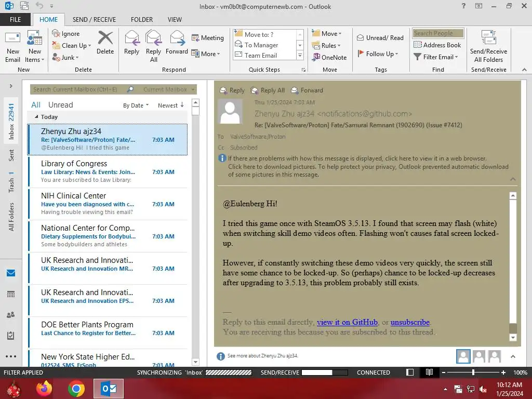
Task: Switch to the HOME tab
Action: (x=48, y=19)
